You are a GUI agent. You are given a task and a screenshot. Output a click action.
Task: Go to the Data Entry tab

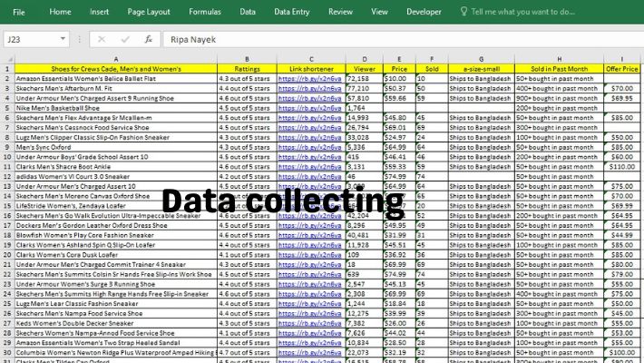[x=292, y=12]
